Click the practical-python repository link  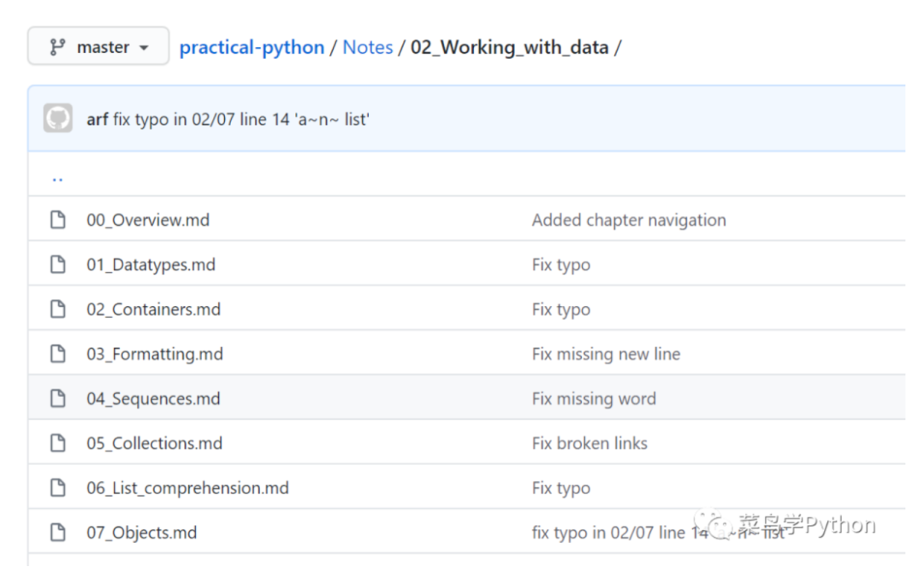252,47
